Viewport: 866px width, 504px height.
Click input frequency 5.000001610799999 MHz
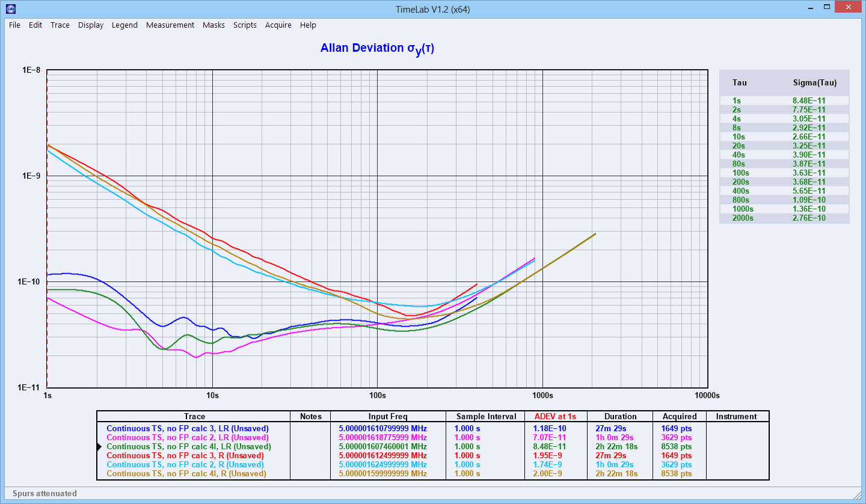tap(383, 429)
